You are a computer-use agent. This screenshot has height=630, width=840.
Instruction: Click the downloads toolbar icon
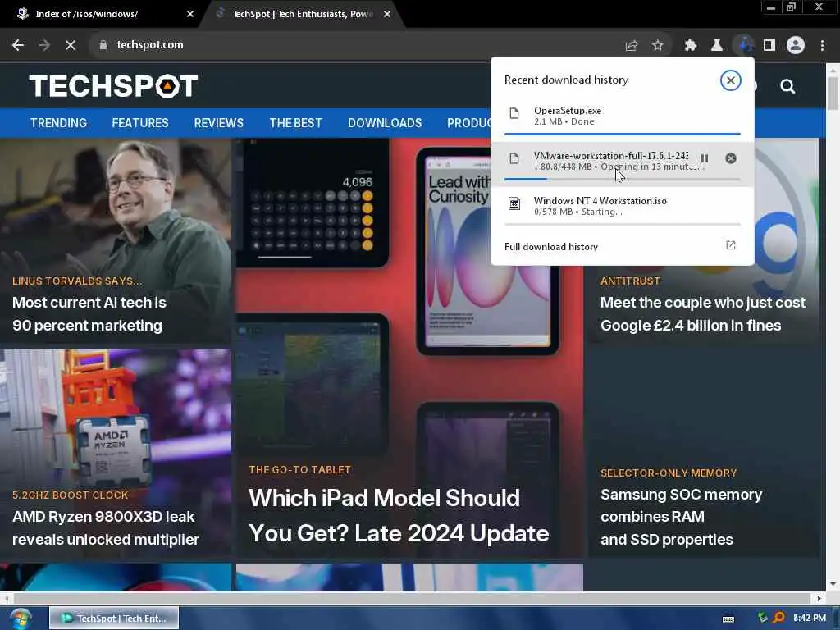(743, 46)
